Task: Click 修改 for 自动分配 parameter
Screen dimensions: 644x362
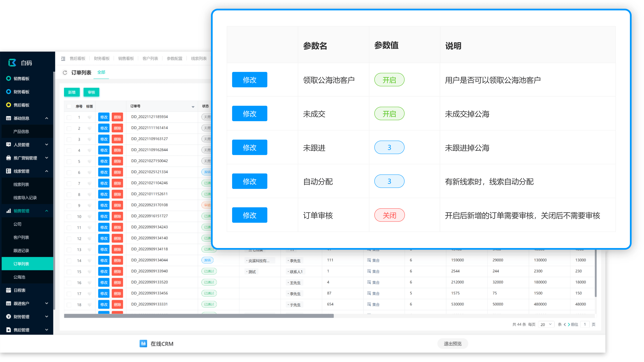Action: click(249, 181)
